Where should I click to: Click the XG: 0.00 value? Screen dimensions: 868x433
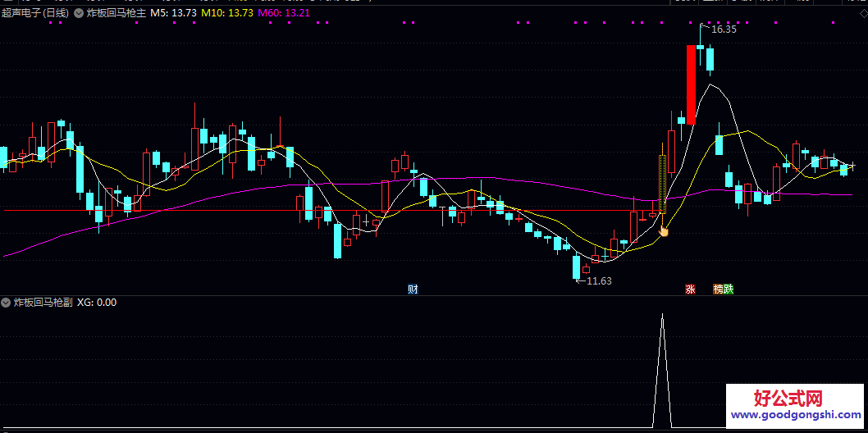pyautogui.click(x=97, y=303)
